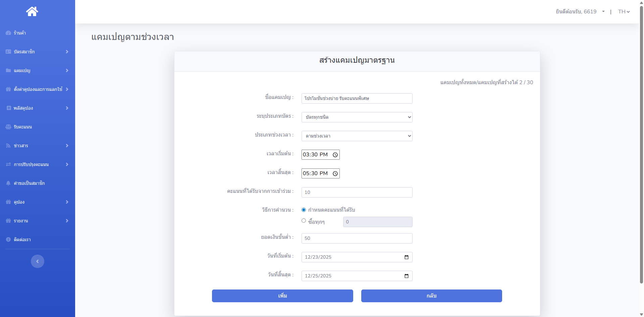Screen dimensions: 644x317
Task: Click the disabled ซื้อทุกๆ amount field
Action: point(378,222)
